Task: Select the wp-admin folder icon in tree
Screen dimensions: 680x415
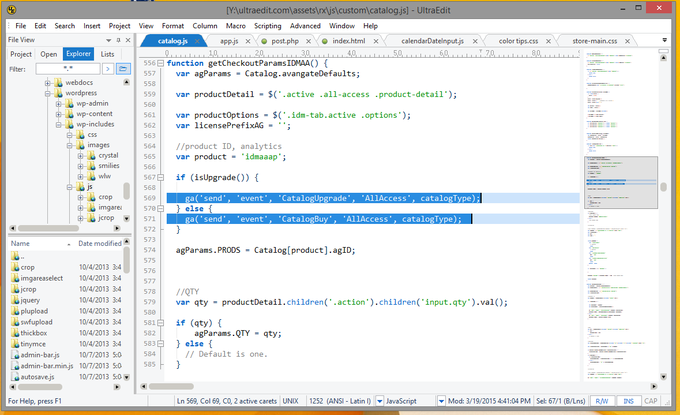Action: (69, 103)
